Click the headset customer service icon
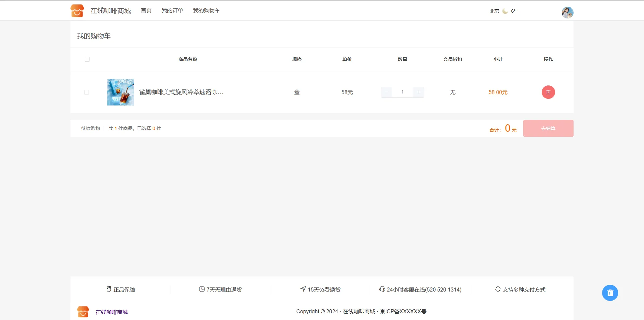This screenshot has height=320, width=644. pyautogui.click(x=382, y=289)
